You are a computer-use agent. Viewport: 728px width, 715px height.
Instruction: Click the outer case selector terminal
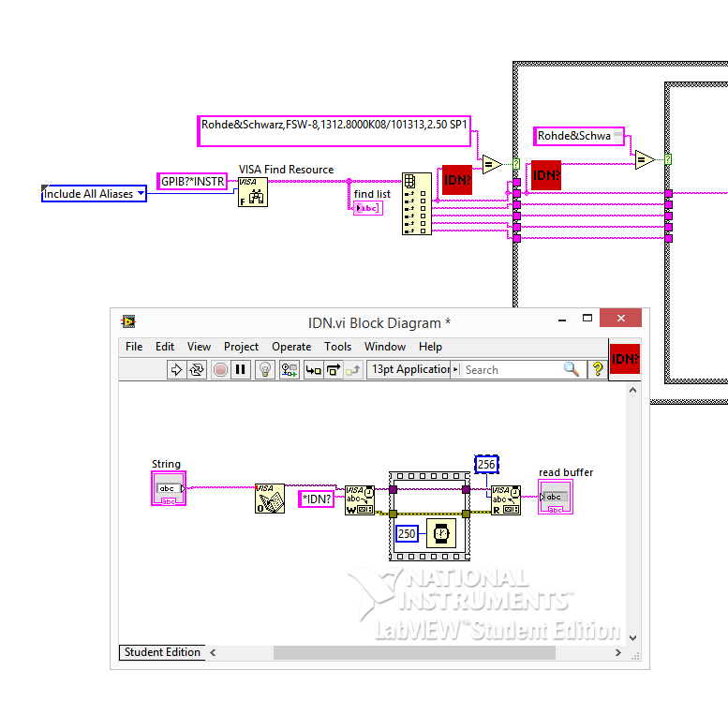tap(516, 164)
